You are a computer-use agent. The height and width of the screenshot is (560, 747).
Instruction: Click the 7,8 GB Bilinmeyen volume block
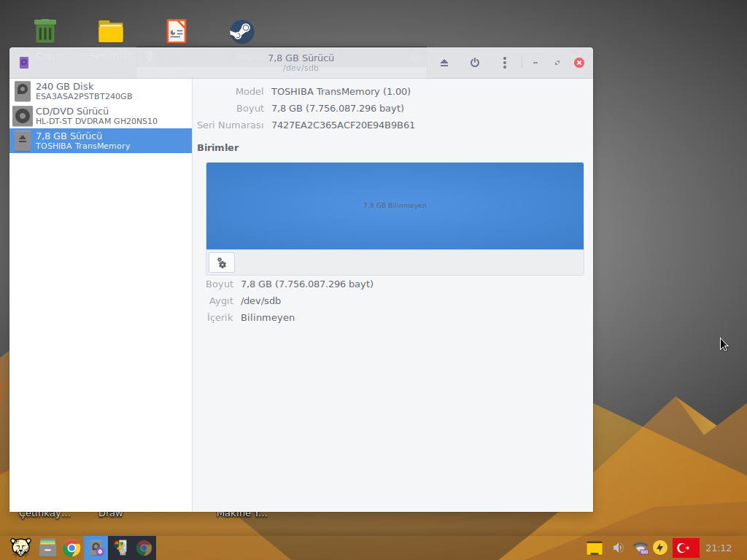click(395, 206)
